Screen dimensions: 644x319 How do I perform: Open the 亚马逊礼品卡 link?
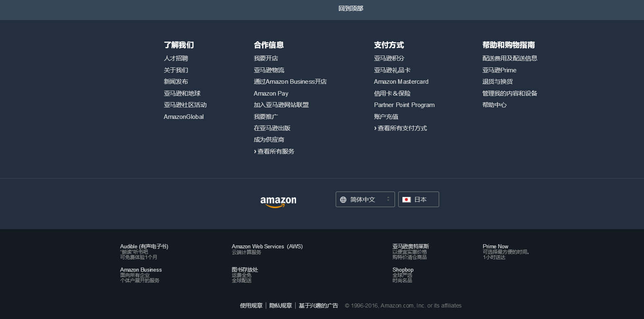(392, 70)
